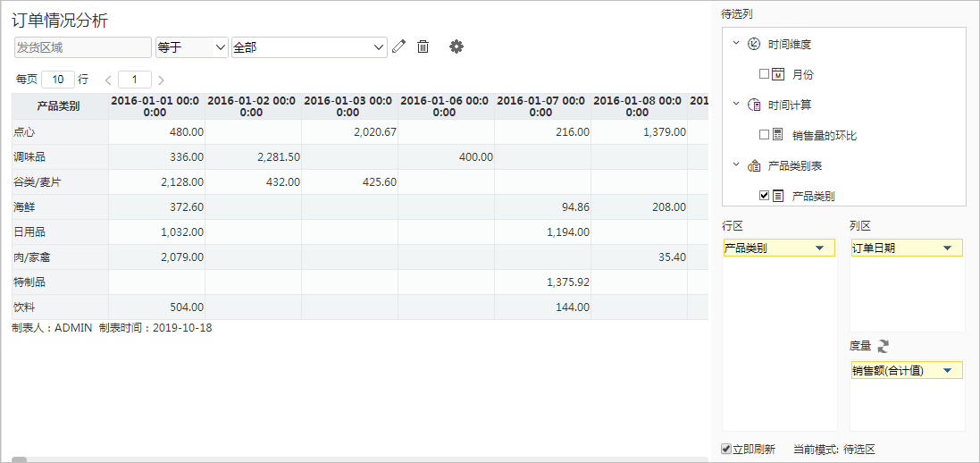Screen dimensions: 980x463
Task: Open 销售额(合计值) measure dropdown arrow
Action: (x=948, y=371)
